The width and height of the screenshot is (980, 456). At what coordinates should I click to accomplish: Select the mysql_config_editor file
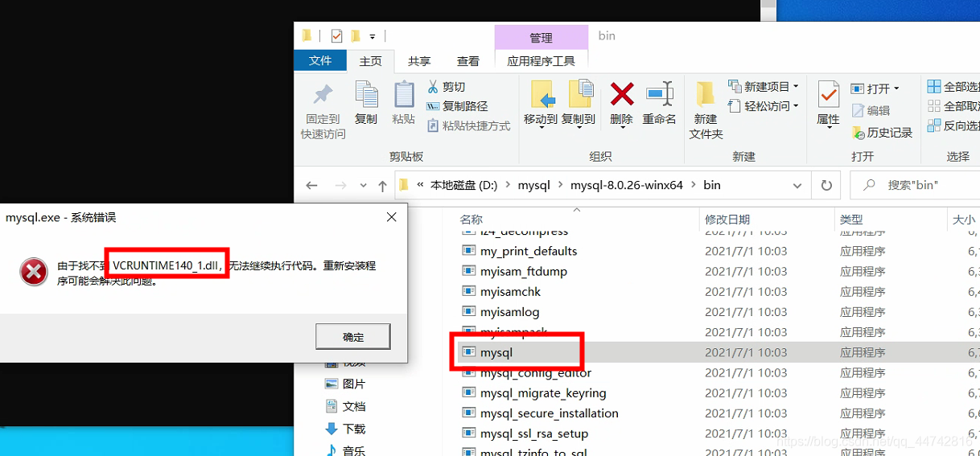point(536,372)
